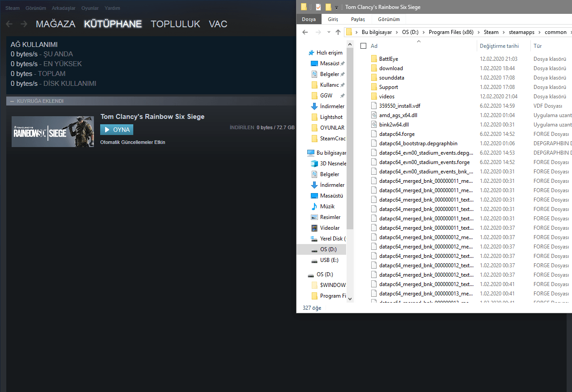
Task: Open Customize Quick Access Toolbar dropdown
Action: (x=336, y=7)
